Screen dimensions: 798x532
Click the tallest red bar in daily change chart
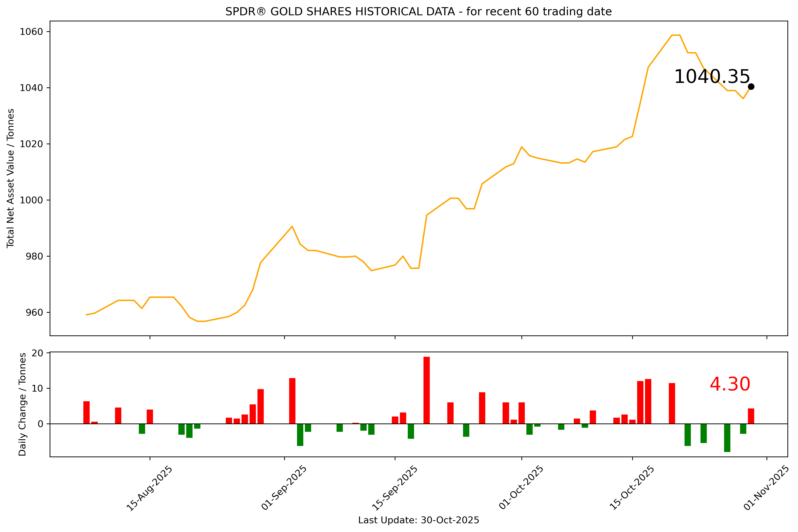pyautogui.click(x=426, y=390)
